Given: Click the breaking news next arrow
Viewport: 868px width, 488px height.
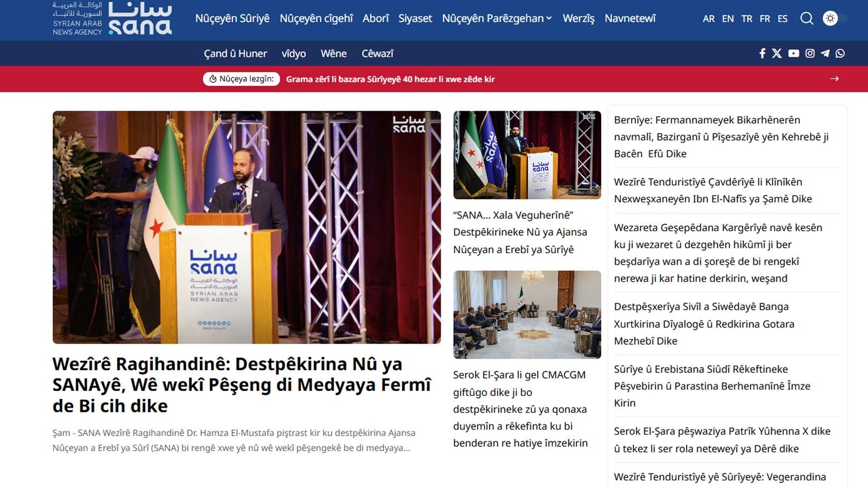Looking at the screenshot, I should click(x=834, y=79).
